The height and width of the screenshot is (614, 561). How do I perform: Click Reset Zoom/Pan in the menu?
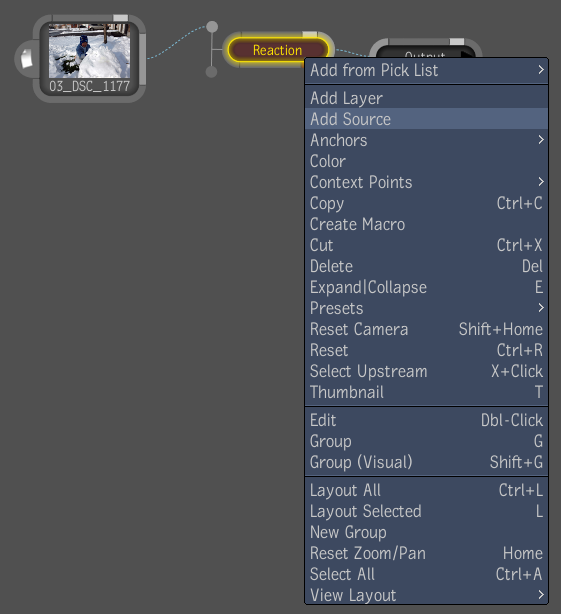click(x=426, y=553)
